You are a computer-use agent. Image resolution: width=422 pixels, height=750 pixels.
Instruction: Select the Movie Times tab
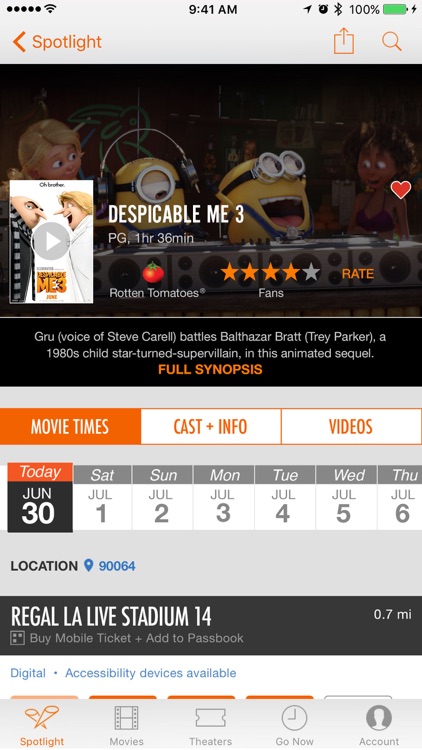[x=70, y=426]
